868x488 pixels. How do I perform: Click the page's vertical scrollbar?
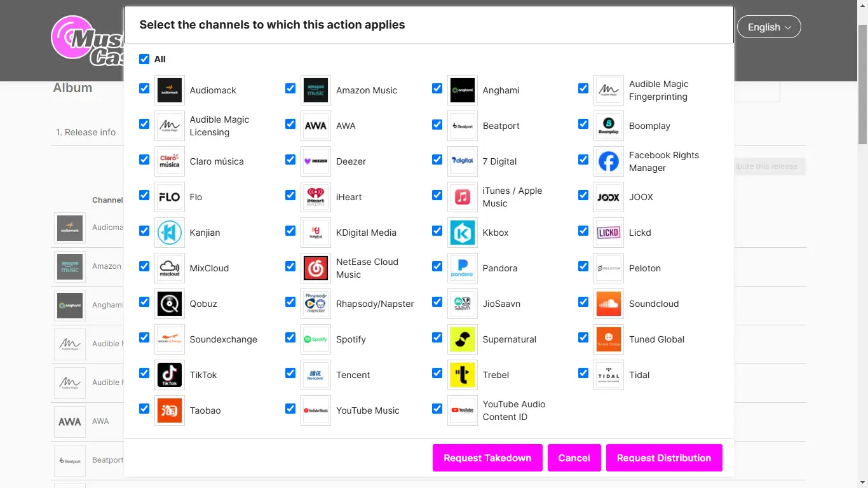862,83
